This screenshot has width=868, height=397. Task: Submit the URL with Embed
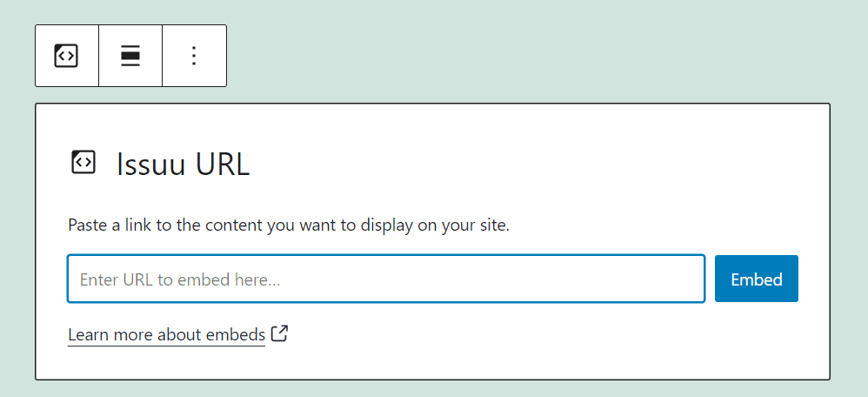(756, 279)
